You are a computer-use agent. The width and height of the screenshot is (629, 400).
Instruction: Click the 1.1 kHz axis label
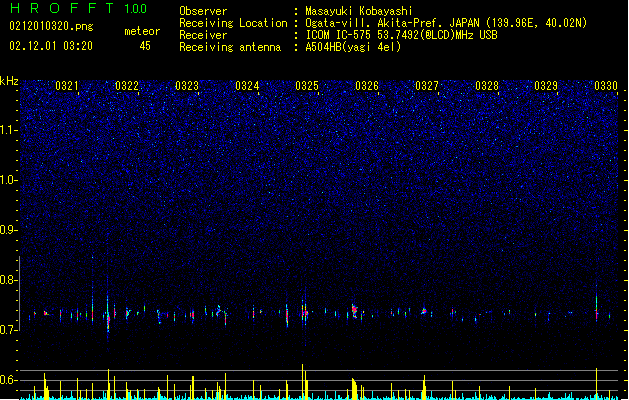tap(9, 130)
